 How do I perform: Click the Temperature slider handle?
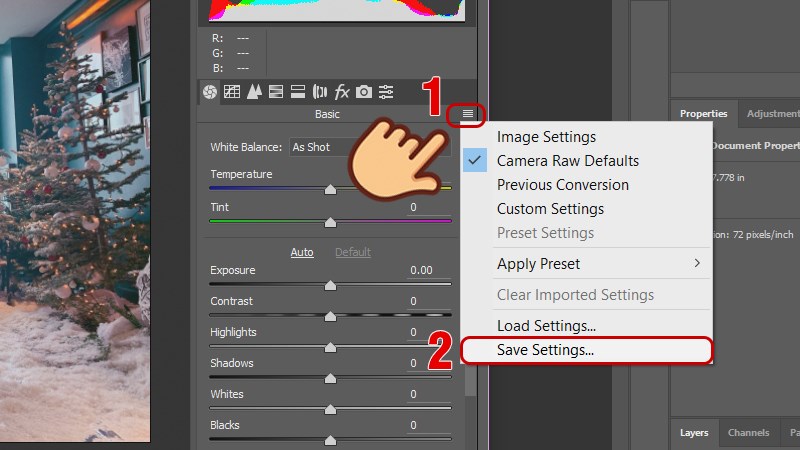[331, 190]
